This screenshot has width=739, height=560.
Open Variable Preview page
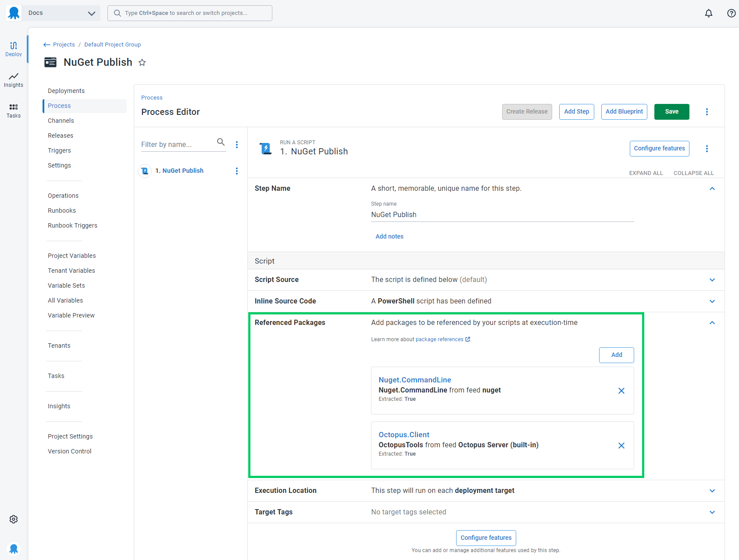tap(71, 315)
